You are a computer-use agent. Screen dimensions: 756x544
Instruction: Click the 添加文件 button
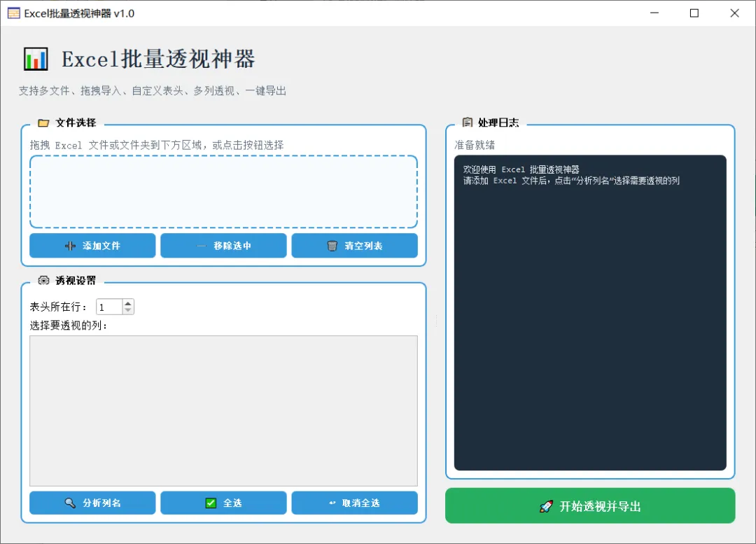coord(92,246)
